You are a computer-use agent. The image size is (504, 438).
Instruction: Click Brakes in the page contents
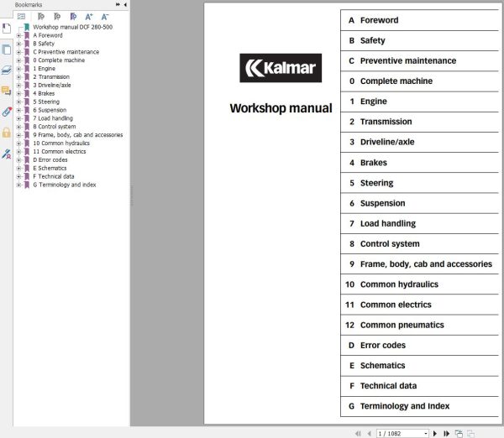(374, 163)
